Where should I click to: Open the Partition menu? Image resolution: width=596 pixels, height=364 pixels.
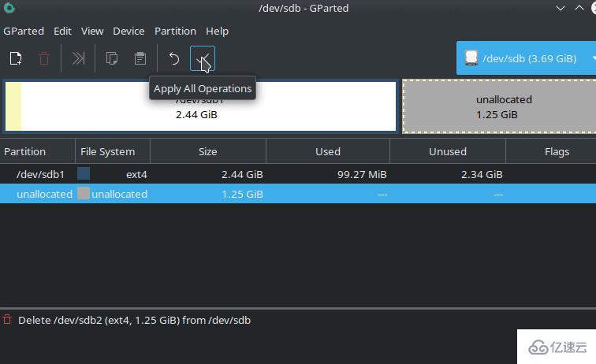[175, 32]
